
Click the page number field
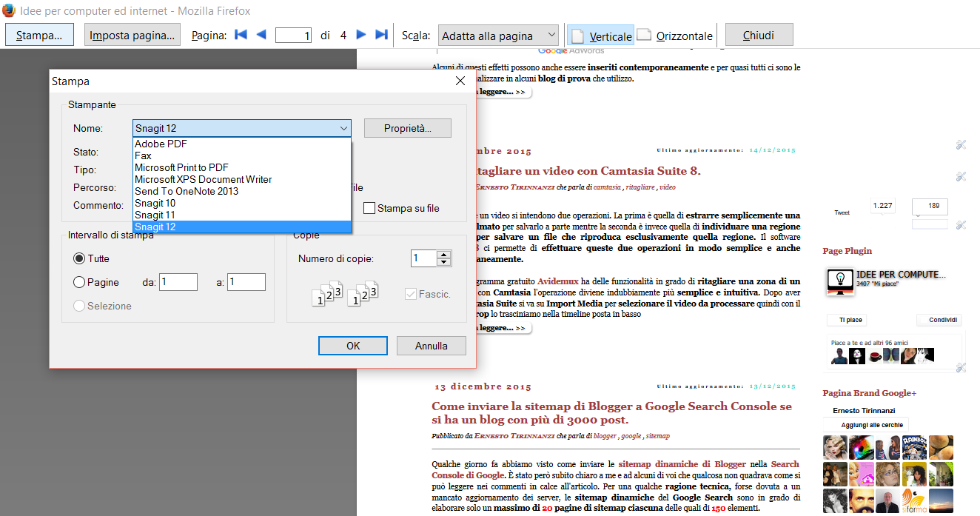[293, 35]
